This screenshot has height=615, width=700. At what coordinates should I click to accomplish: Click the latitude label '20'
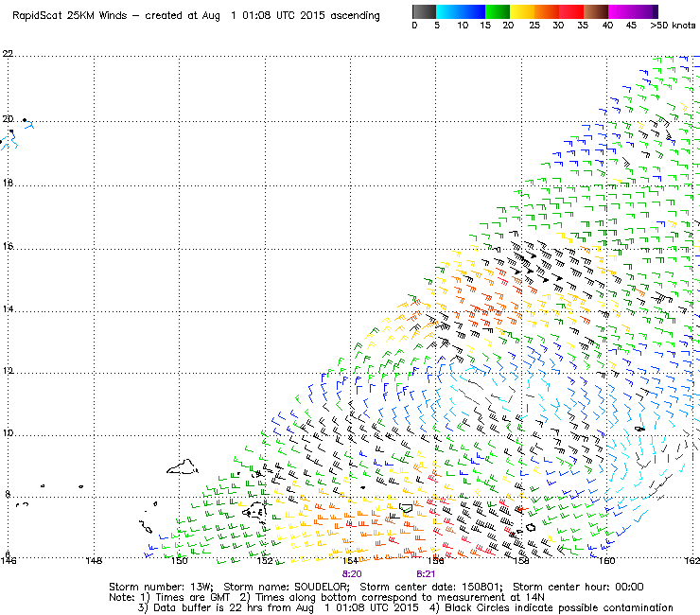[x=8, y=119]
